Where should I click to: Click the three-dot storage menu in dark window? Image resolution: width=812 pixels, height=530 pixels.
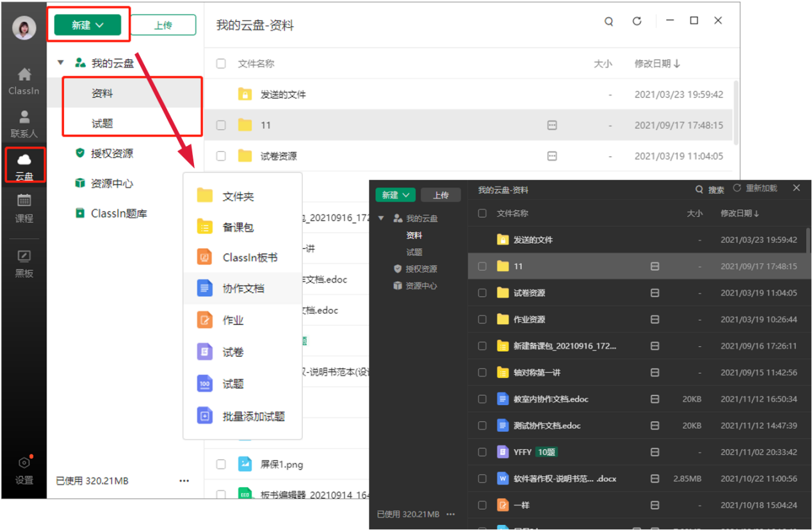coord(450,514)
